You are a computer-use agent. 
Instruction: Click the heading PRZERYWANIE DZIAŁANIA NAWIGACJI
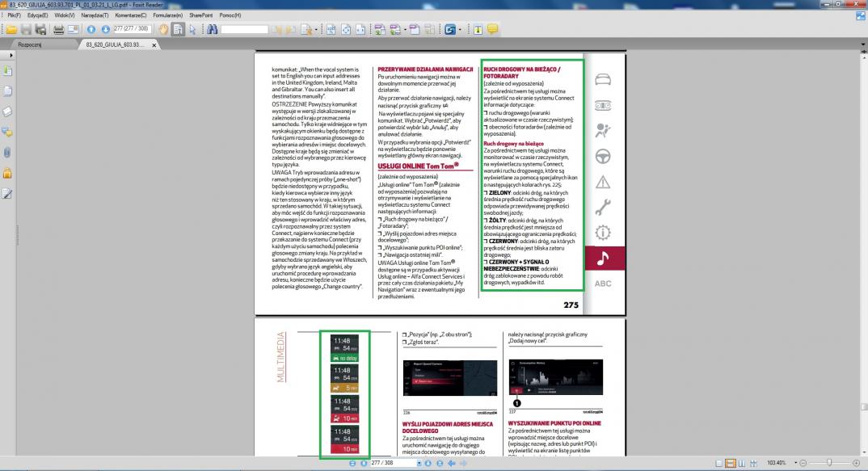425,69
